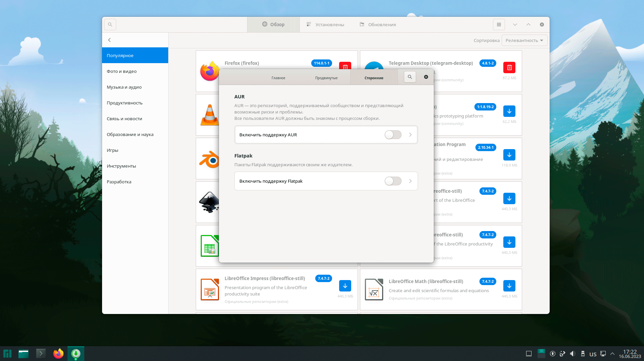This screenshot has width=644, height=361.
Task: Open the Обзор tab
Action: (273, 25)
